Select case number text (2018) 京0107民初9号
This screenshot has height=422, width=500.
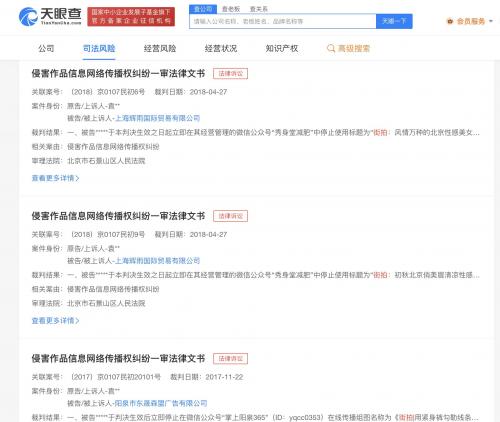click(107, 235)
